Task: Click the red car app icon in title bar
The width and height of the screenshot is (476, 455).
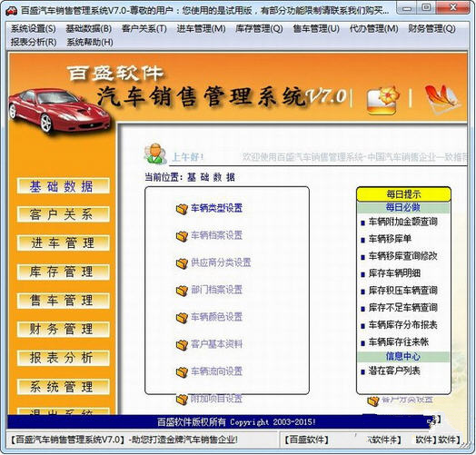Action: (12, 11)
